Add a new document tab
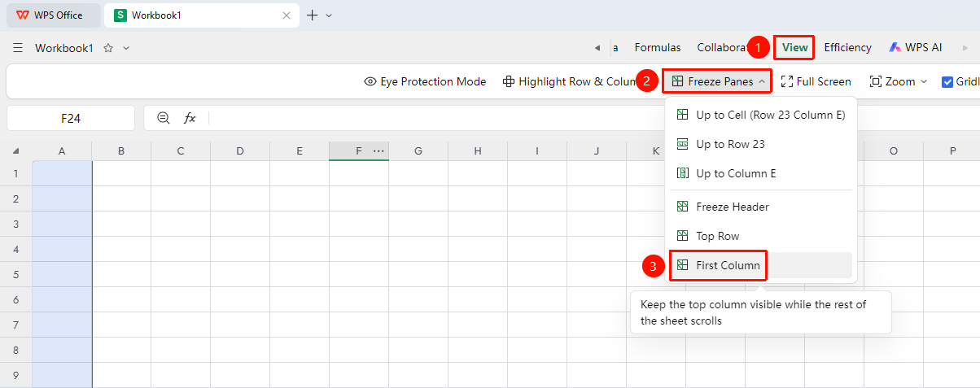The height and width of the screenshot is (388, 980). [x=312, y=15]
